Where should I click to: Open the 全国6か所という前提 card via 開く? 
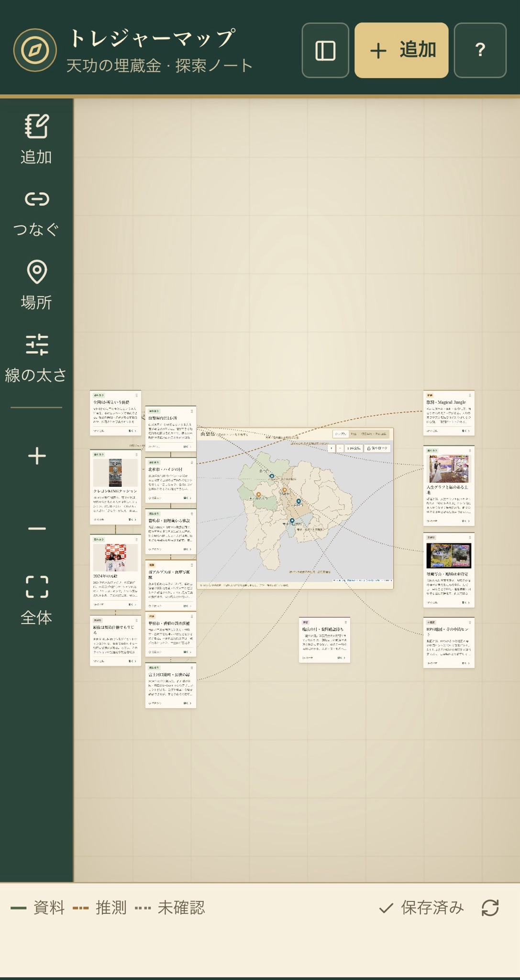(x=132, y=431)
